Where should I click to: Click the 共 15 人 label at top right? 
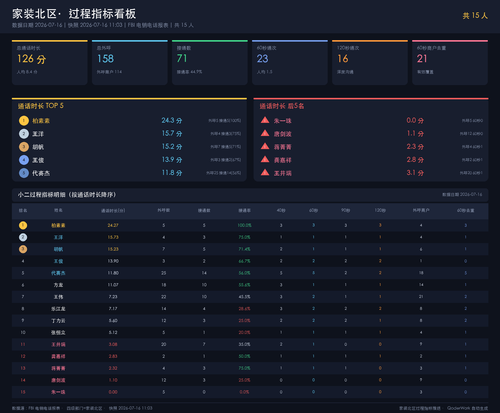(x=475, y=15)
